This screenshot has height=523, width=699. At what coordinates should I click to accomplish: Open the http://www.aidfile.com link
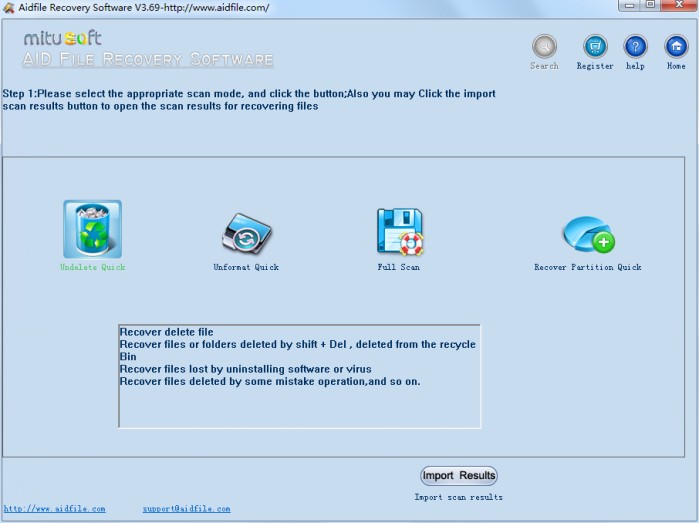tap(55, 509)
